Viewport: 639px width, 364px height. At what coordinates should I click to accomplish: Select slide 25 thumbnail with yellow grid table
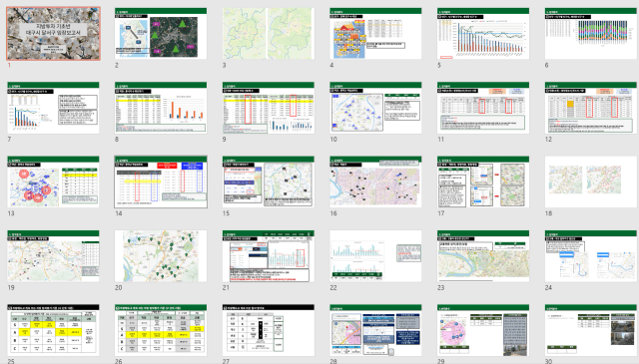click(53, 330)
